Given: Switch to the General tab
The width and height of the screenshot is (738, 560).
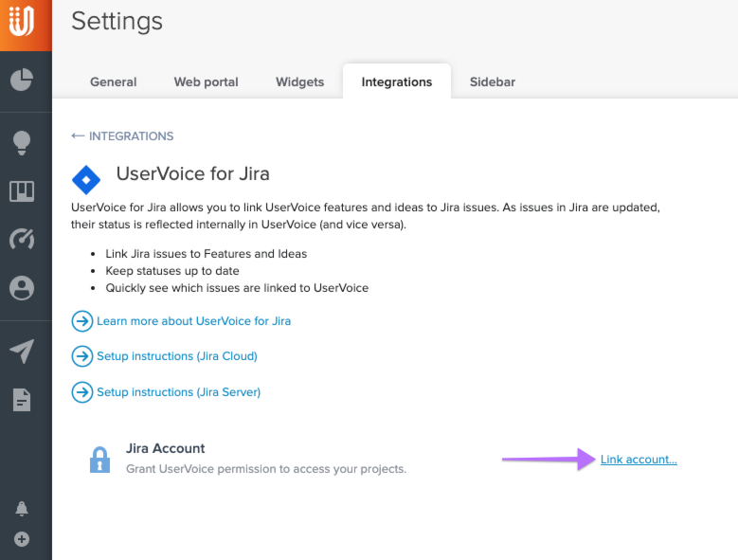Looking at the screenshot, I should pos(113,82).
